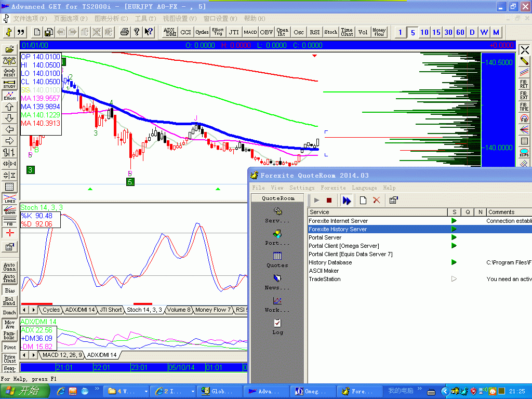Click the blue fast-forward button in QuoteRoom
The width and height of the screenshot is (532, 399).
coord(347,200)
